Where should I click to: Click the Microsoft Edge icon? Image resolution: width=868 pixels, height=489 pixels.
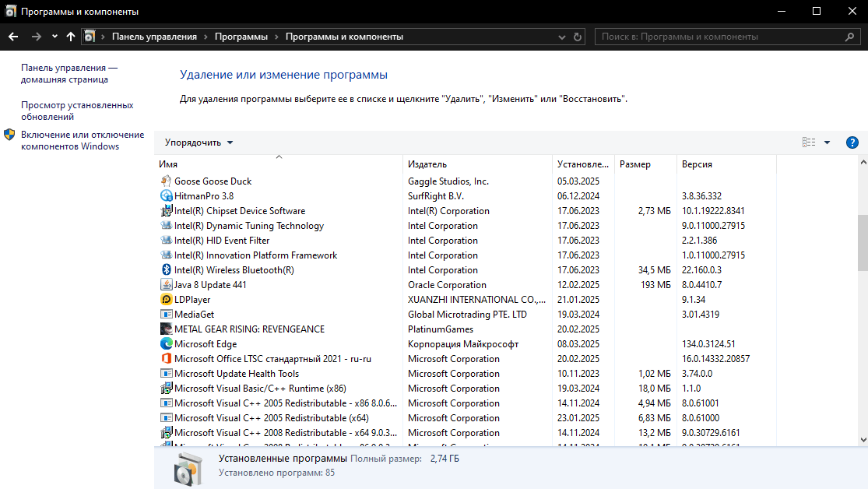tap(166, 344)
